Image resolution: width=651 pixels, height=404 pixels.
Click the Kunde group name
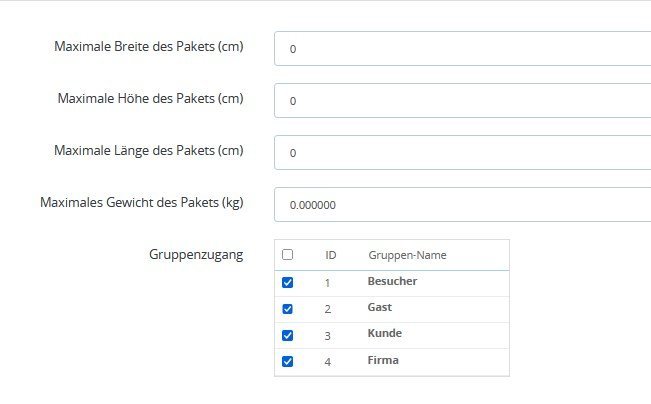pyautogui.click(x=385, y=333)
